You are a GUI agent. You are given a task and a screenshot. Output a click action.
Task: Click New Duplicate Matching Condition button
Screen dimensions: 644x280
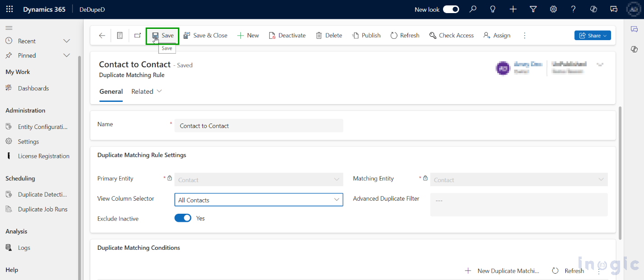point(502,271)
